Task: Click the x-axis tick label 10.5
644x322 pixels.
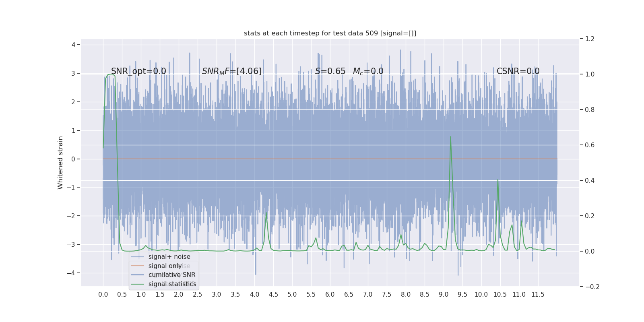Action: pyautogui.click(x=500, y=295)
